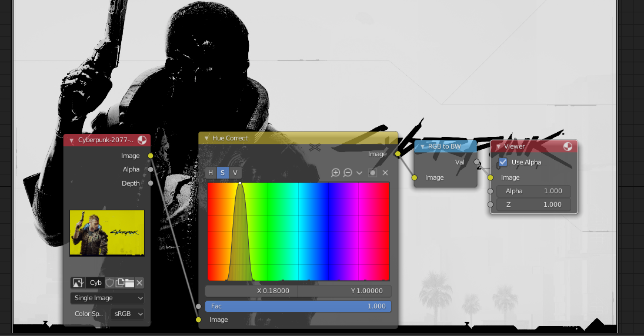Click Alpha output socket on image node
644x336 pixels.
pyautogui.click(x=151, y=169)
